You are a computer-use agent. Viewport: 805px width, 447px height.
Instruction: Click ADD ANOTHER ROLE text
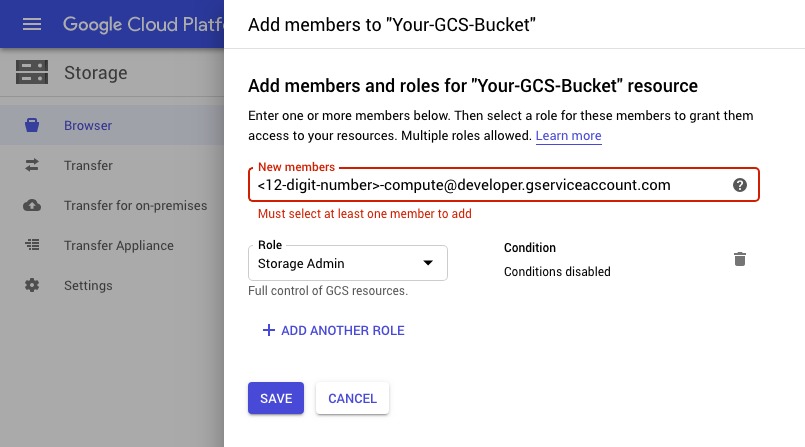click(x=342, y=331)
